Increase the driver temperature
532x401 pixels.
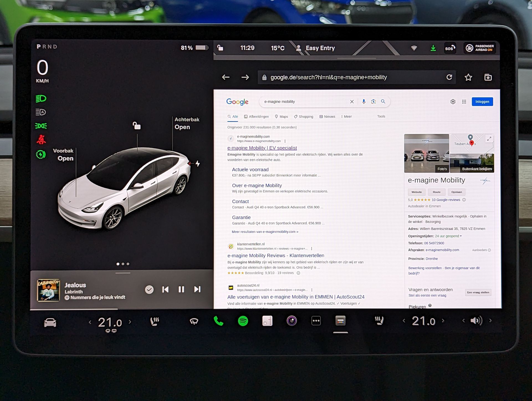[130, 322]
